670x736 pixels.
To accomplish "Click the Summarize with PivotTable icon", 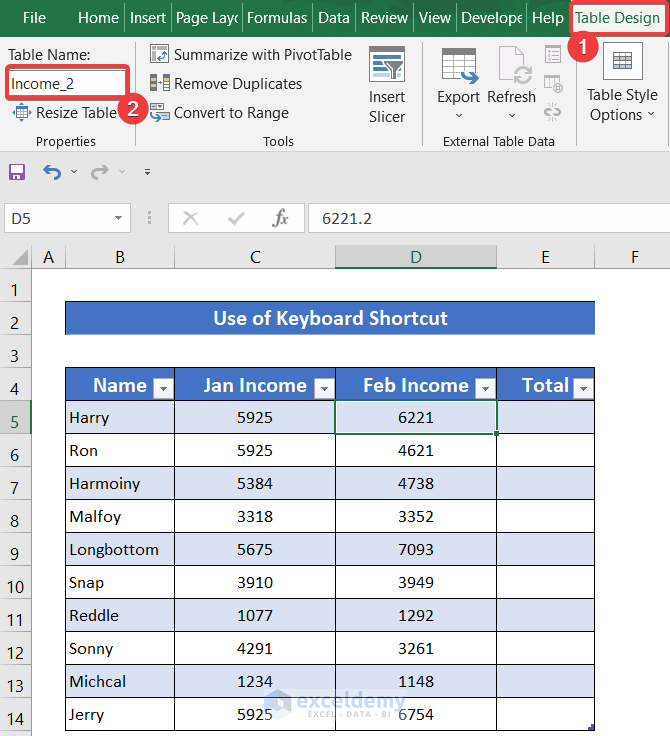I will (159, 54).
